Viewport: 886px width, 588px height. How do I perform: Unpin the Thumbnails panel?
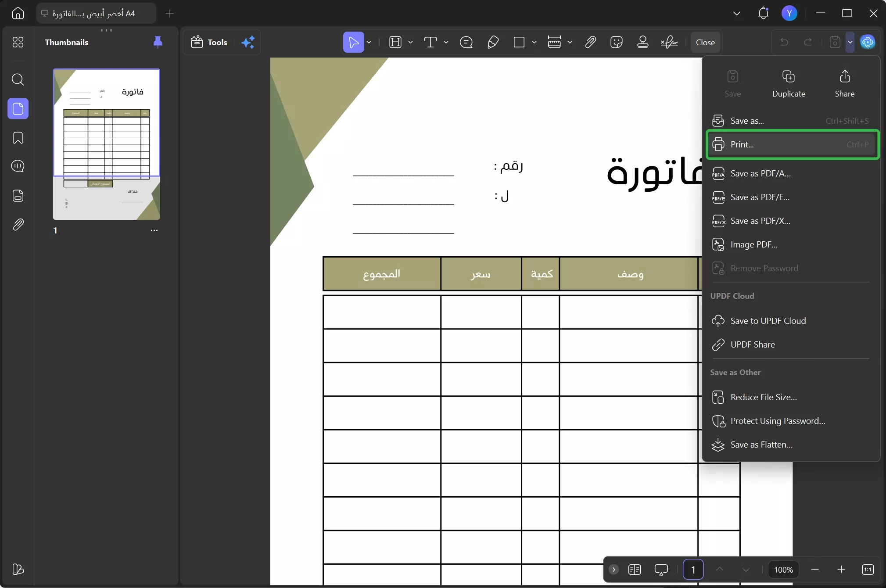[x=158, y=42]
